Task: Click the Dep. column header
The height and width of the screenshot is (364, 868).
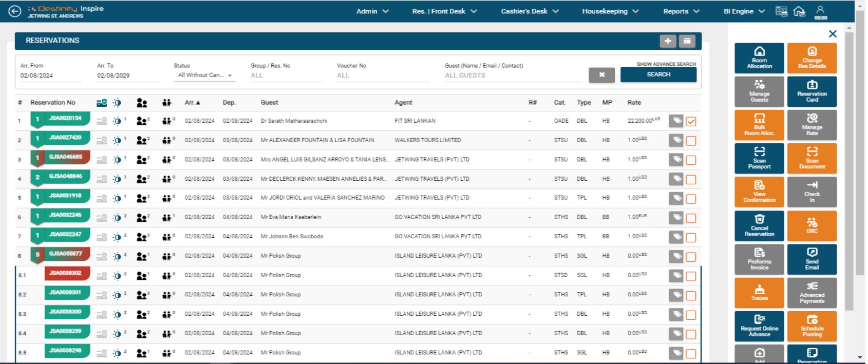Action: [x=229, y=103]
